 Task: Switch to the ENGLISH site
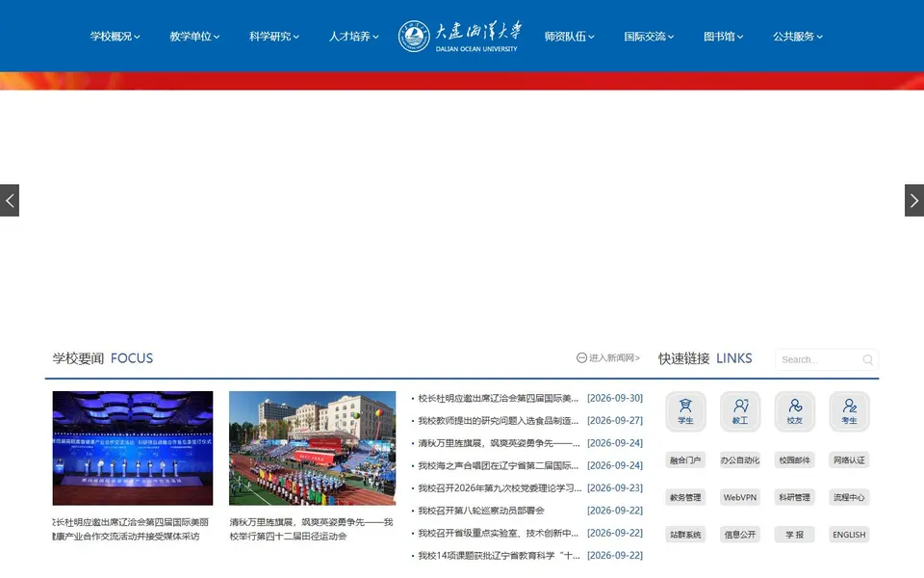click(849, 535)
